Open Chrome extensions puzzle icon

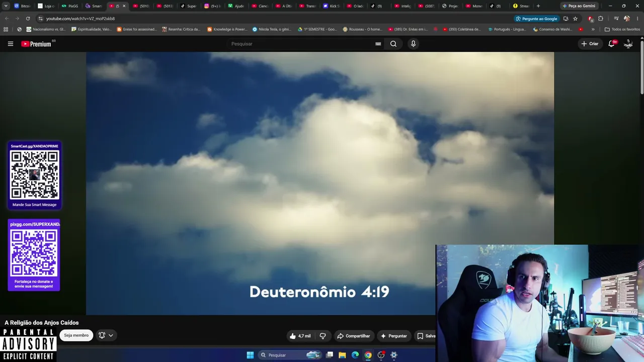[600, 19]
